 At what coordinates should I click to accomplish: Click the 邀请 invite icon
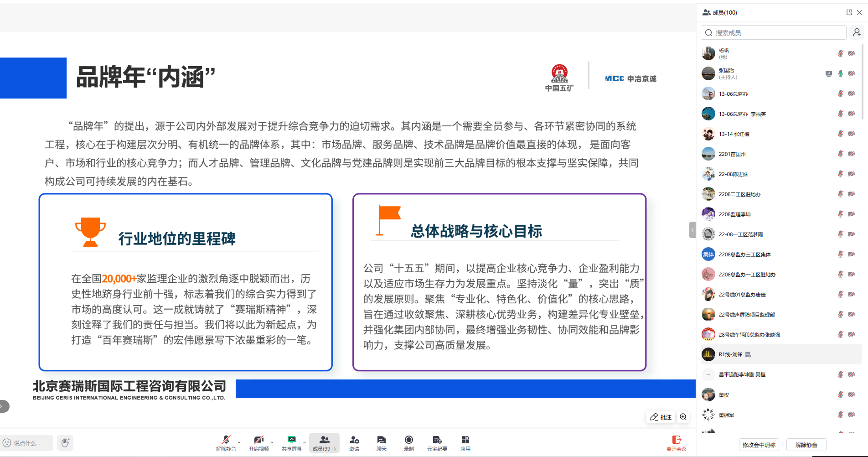pos(354,442)
